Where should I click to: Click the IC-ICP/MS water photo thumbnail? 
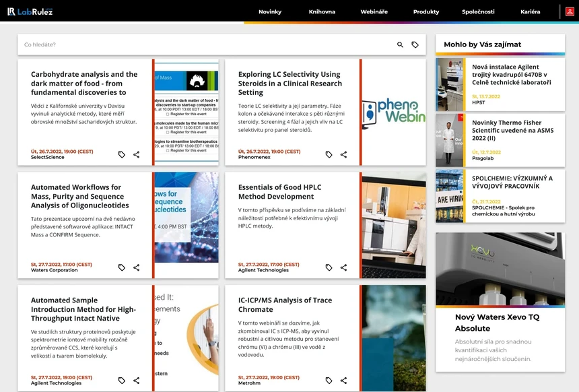394,337
